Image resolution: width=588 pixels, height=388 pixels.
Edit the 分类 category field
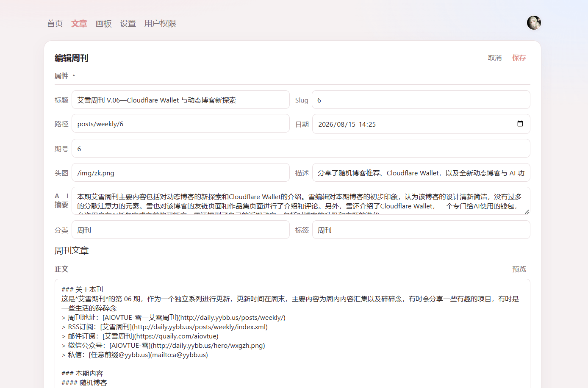click(x=180, y=230)
